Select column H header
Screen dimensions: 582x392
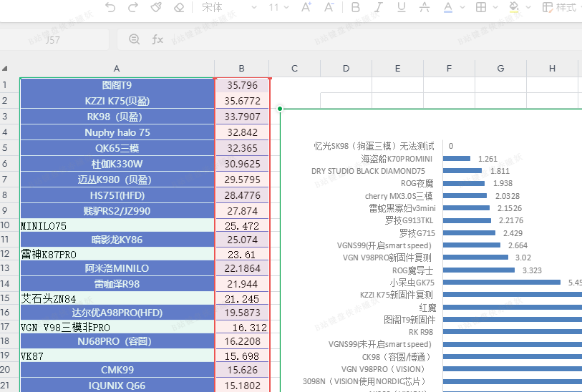point(553,68)
